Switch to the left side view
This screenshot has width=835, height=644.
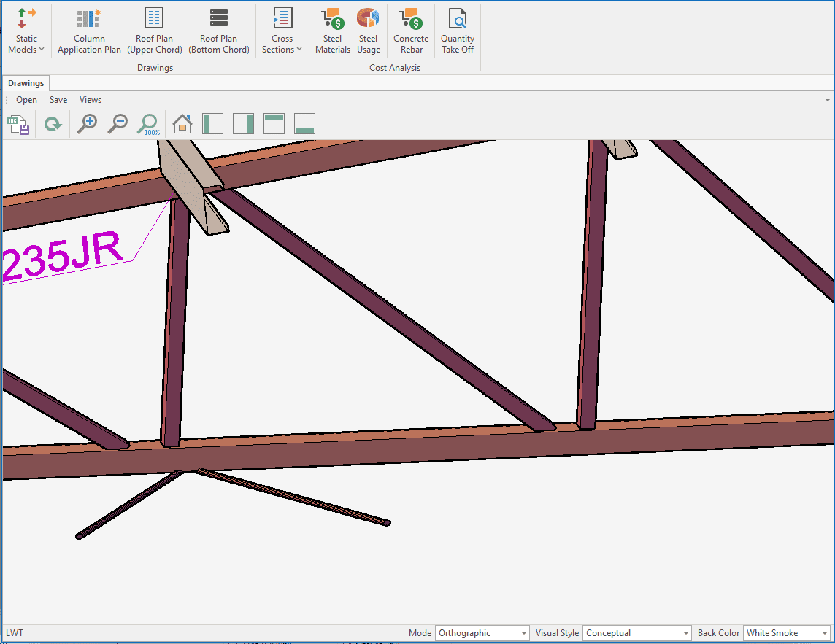(x=212, y=124)
